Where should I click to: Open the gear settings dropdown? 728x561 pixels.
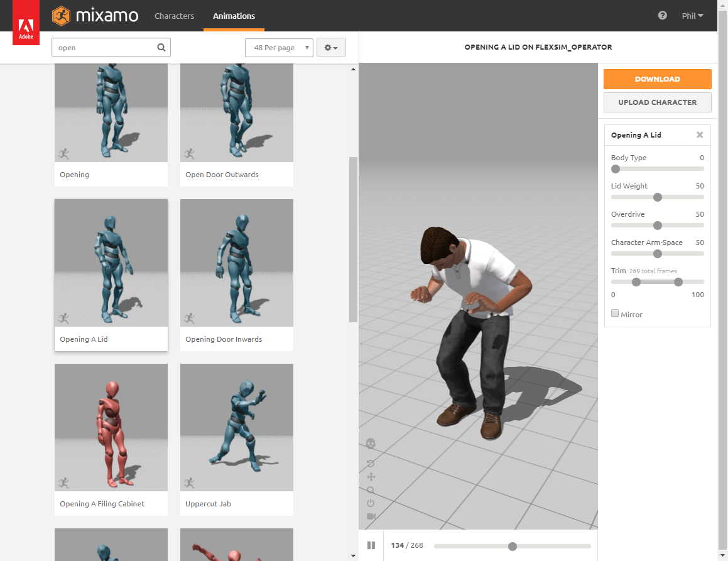331,48
